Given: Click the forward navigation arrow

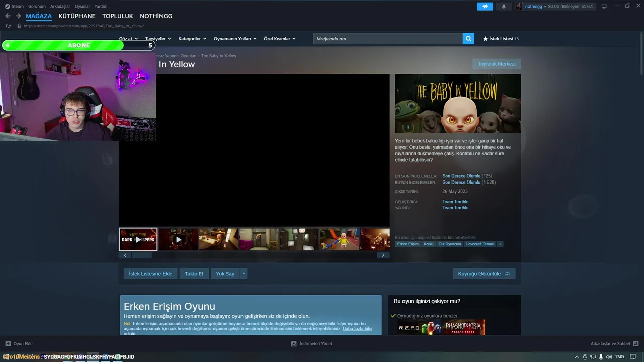Looking at the screenshot, I should [x=18, y=16].
